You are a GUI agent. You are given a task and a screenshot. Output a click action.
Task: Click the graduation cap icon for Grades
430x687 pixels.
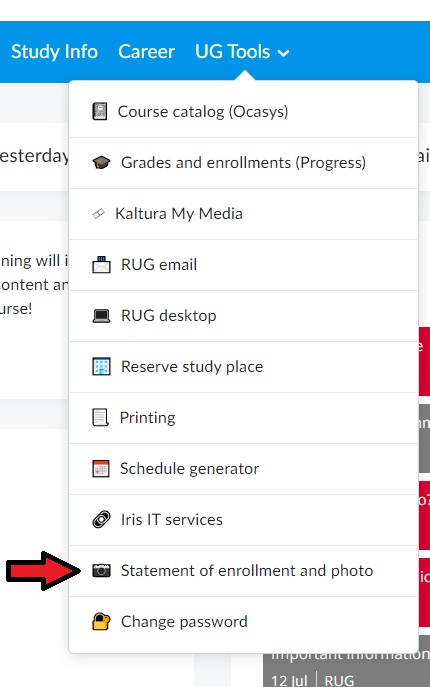[x=101, y=163]
